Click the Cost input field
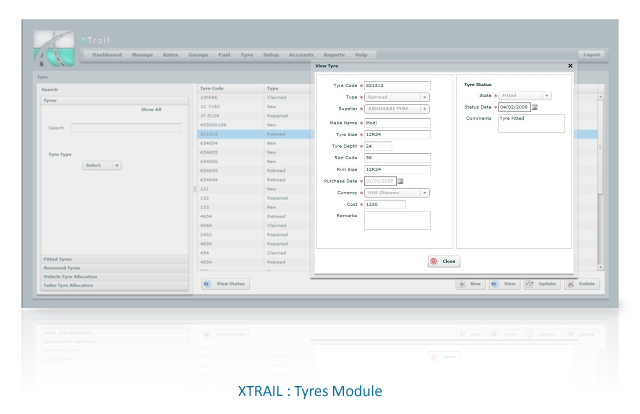The width and height of the screenshot is (640, 414). coord(385,205)
